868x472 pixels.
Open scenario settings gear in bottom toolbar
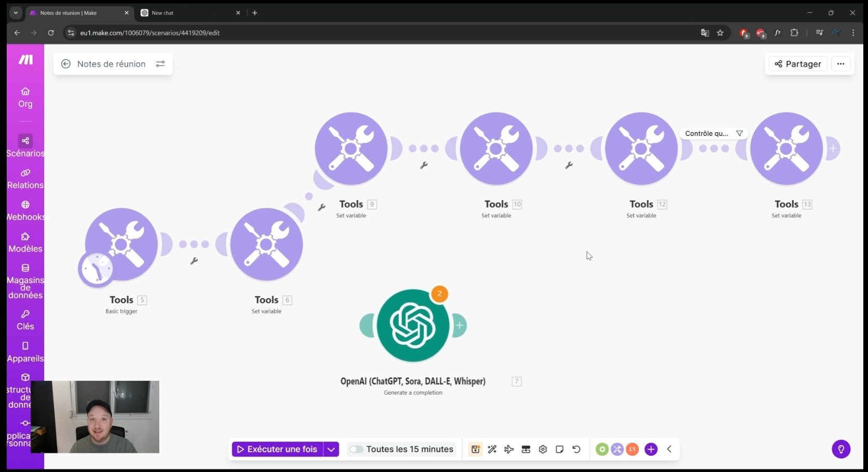click(x=543, y=449)
